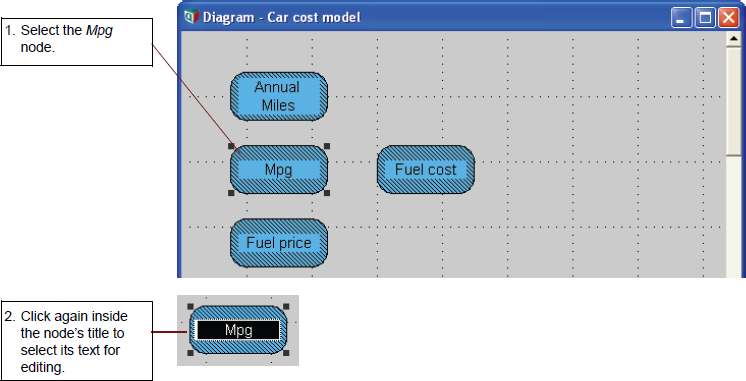This screenshot has height=381, width=746.
Task: Click the Analytica diagram window icon
Action: tap(191, 17)
